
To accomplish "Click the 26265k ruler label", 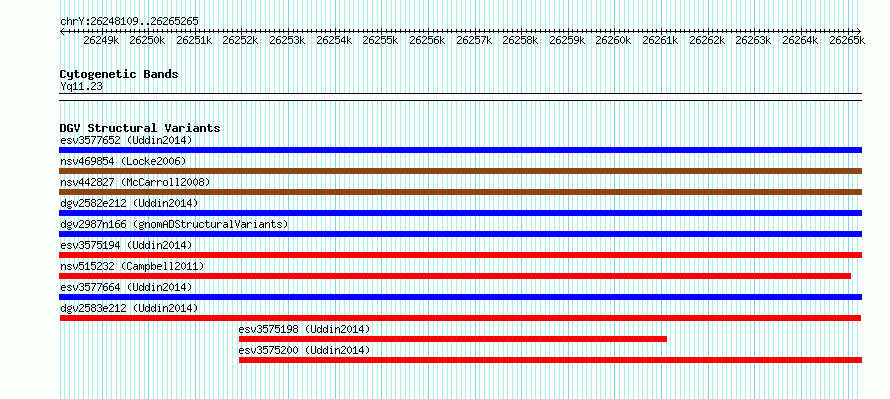I will pyautogui.click(x=846, y=40).
